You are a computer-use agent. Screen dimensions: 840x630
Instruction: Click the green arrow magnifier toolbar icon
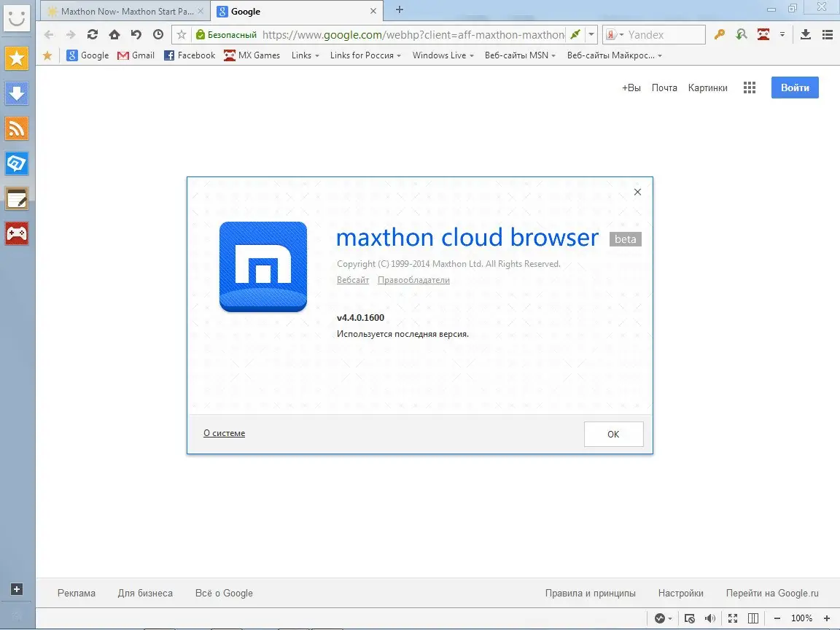click(742, 35)
